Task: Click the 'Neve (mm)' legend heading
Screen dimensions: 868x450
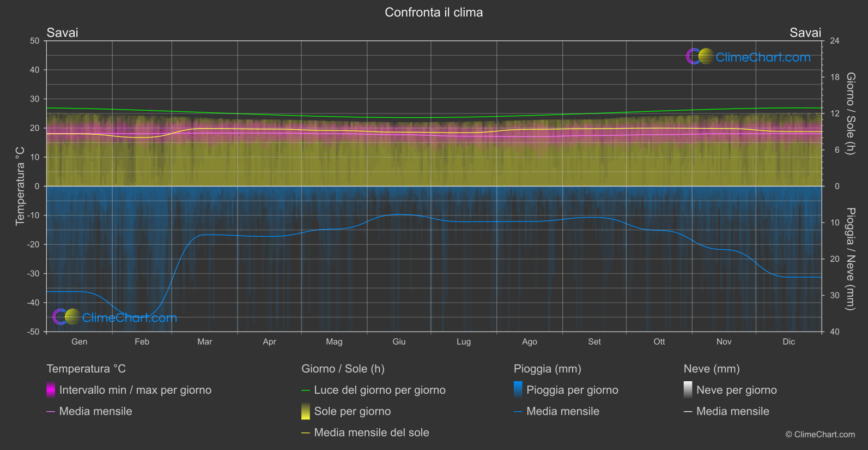Action: point(712,369)
